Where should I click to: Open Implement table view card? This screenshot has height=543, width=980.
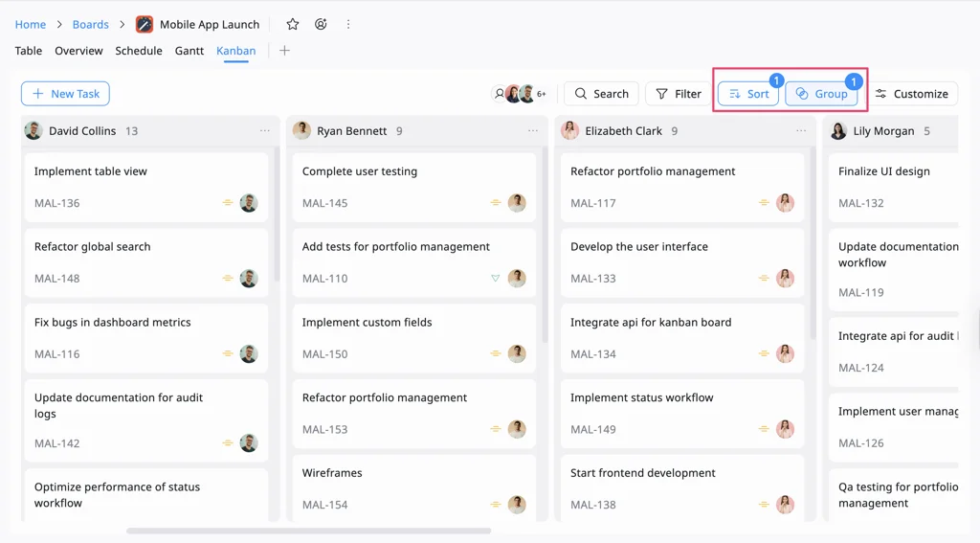click(x=146, y=187)
